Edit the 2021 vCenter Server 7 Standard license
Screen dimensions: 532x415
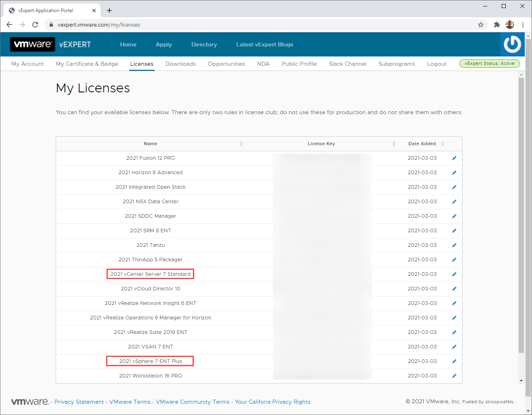(454, 274)
